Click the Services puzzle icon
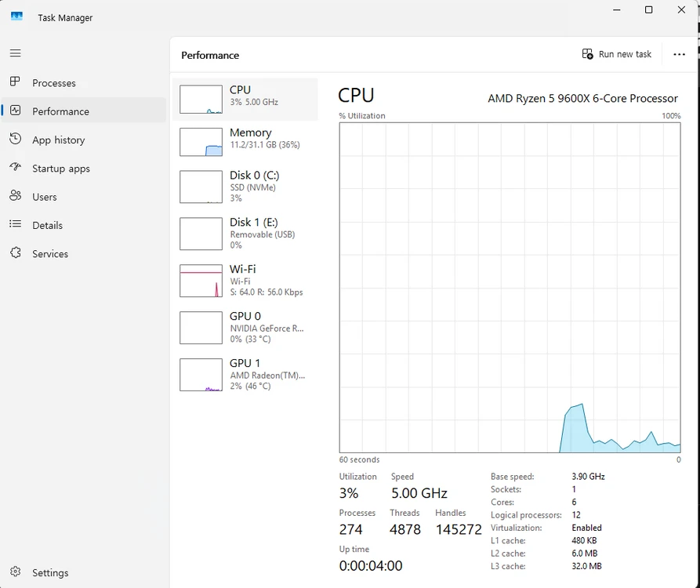Viewport: 700px width, 588px height. (15, 252)
